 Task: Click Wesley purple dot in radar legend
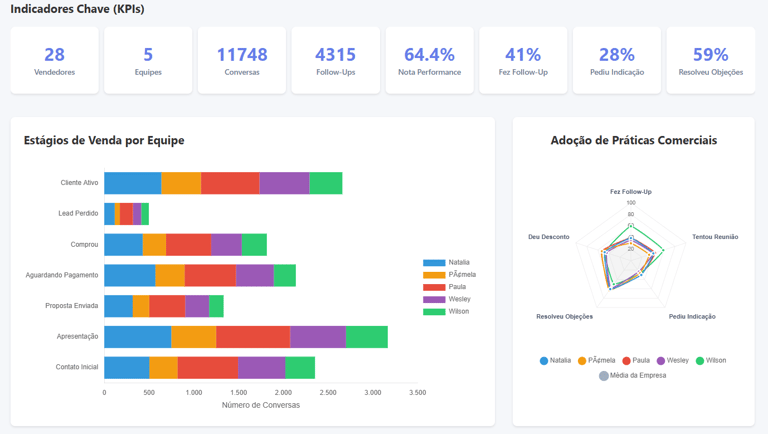pos(661,361)
